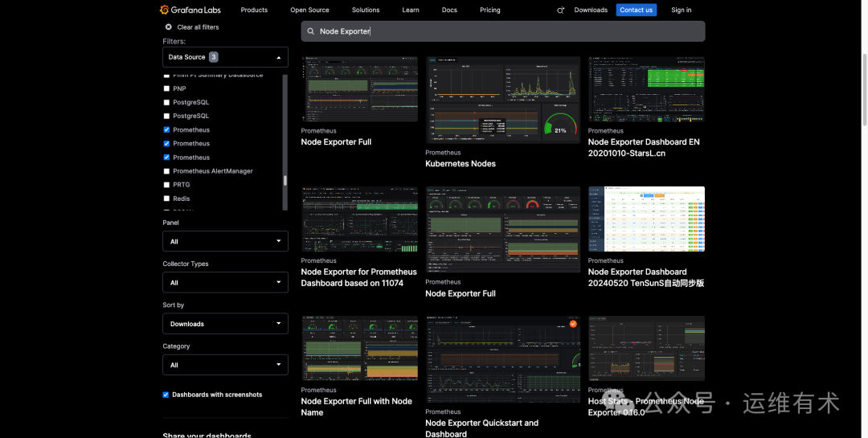
Task: Go to the Pricing page
Action: click(490, 10)
